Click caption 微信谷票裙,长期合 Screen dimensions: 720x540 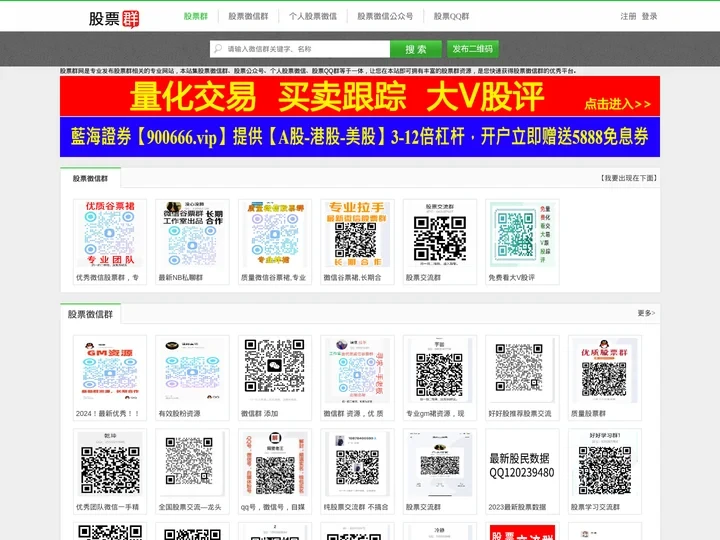point(352,277)
